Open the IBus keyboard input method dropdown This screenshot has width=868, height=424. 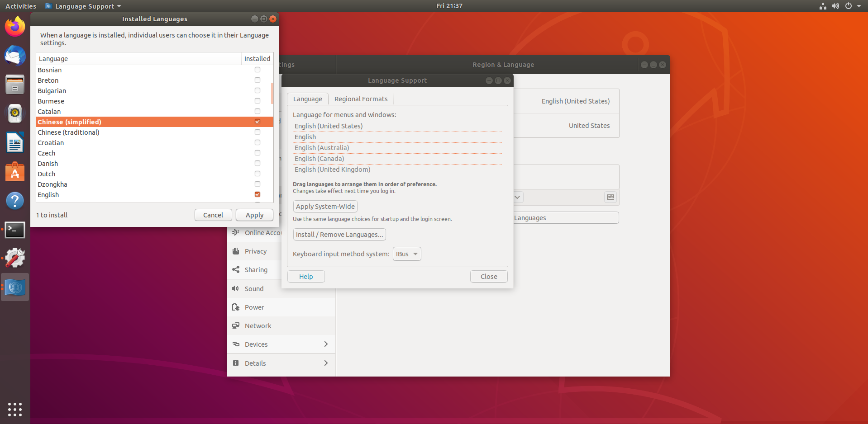coord(407,254)
